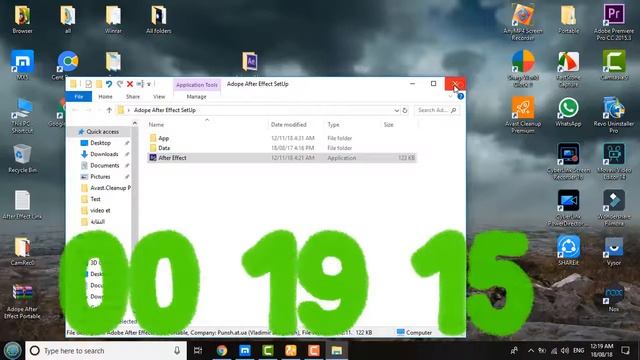Screen dimensions: 640x360
Task: Select the Wondershare Filmora desktop shortcut
Action: pos(614,208)
